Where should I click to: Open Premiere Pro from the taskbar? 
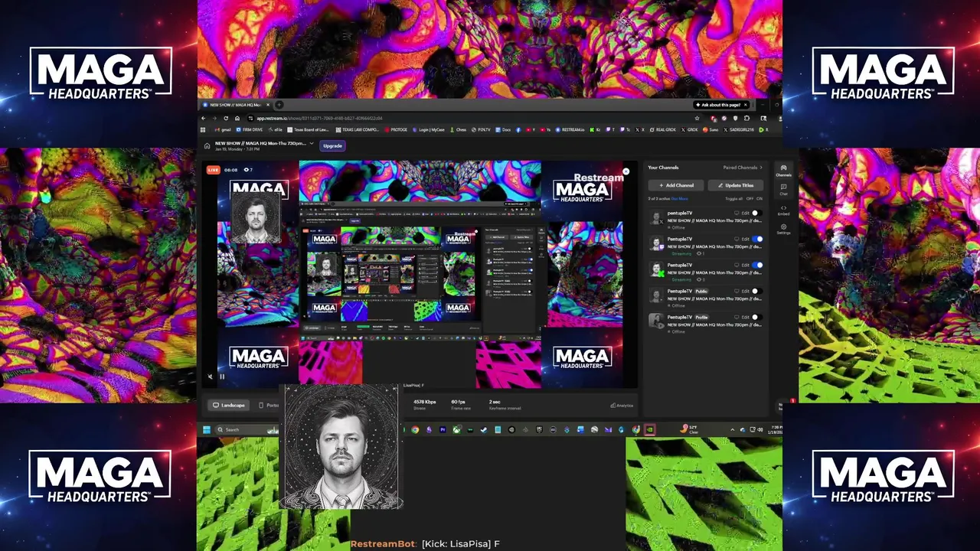(x=443, y=429)
